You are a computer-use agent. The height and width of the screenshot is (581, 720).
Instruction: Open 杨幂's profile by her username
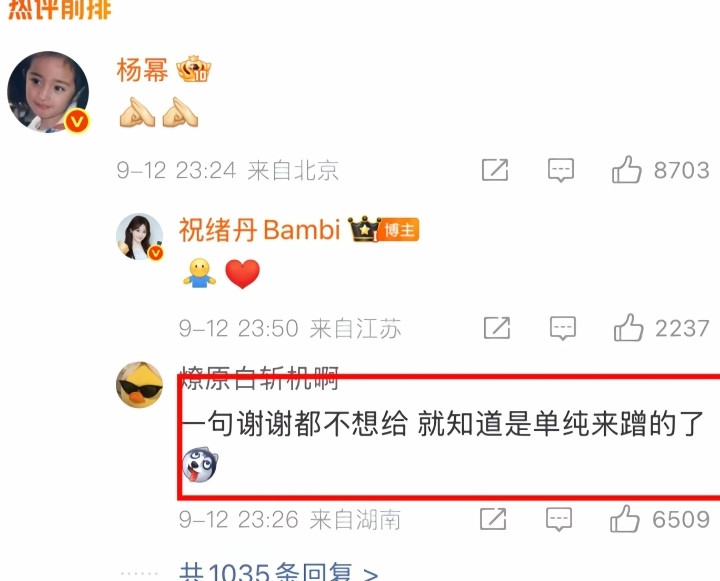pyautogui.click(x=142, y=70)
